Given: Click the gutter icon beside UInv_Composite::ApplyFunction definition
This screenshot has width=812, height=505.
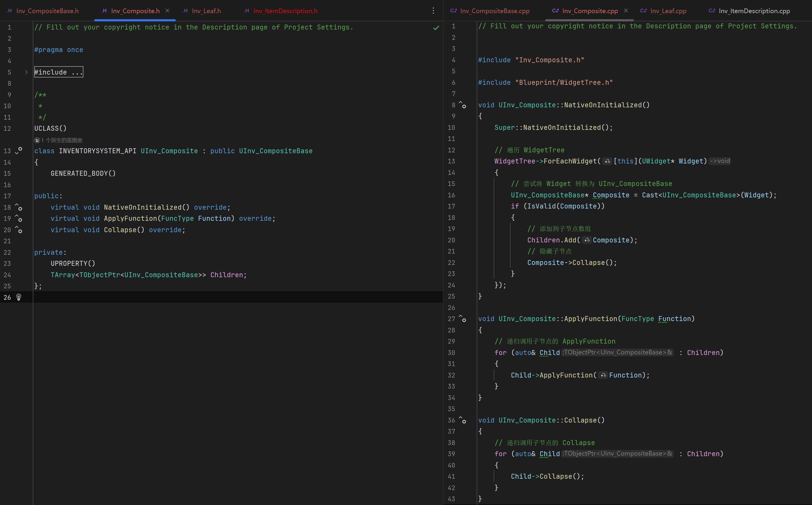Looking at the screenshot, I should coord(462,319).
